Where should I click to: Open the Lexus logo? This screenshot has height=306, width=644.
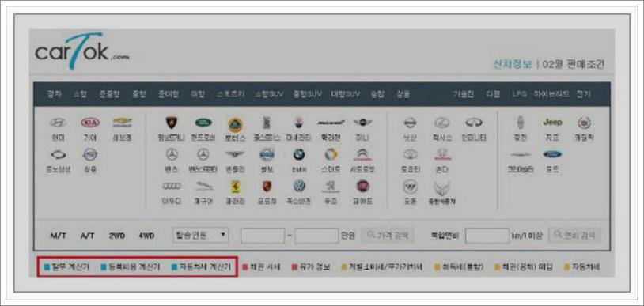point(442,123)
